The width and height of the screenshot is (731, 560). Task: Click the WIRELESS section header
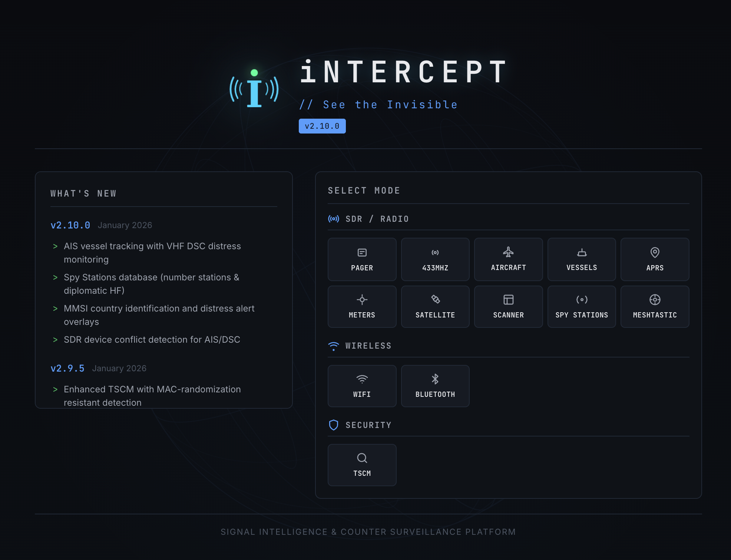point(360,345)
